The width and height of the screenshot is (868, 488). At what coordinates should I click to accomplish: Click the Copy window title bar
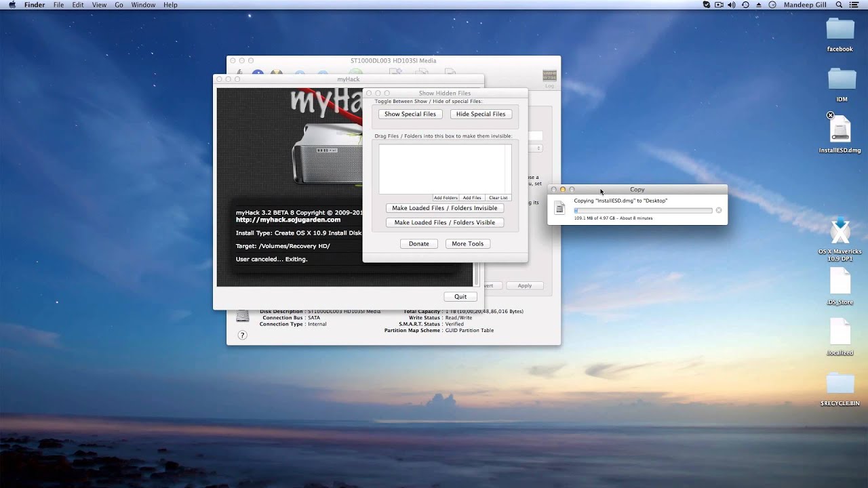coord(637,190)
